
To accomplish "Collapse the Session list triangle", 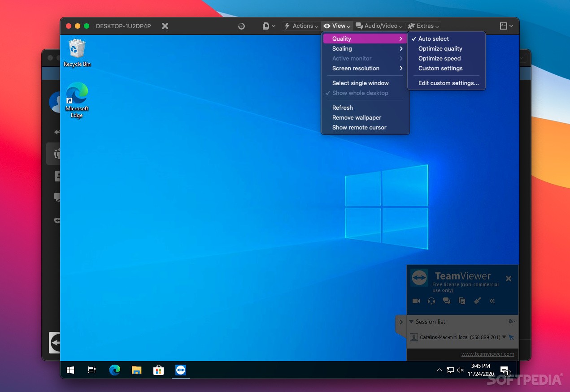I will coord(411,322).
